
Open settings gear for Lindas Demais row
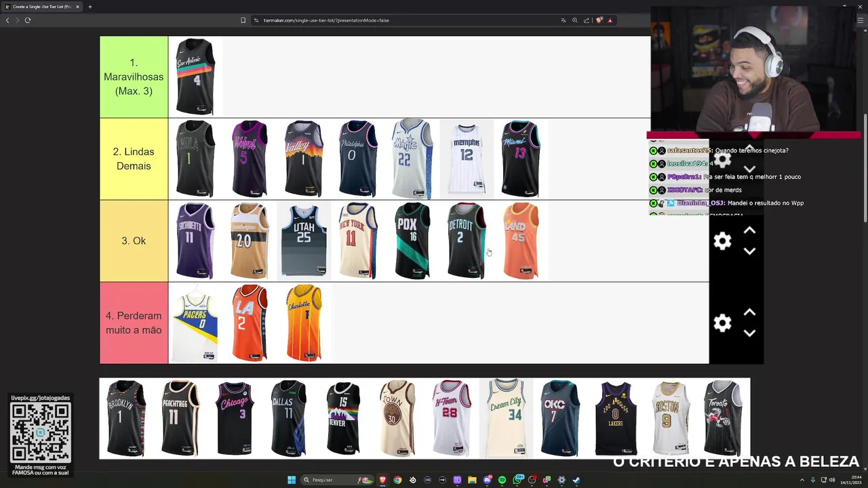point(723,160)
